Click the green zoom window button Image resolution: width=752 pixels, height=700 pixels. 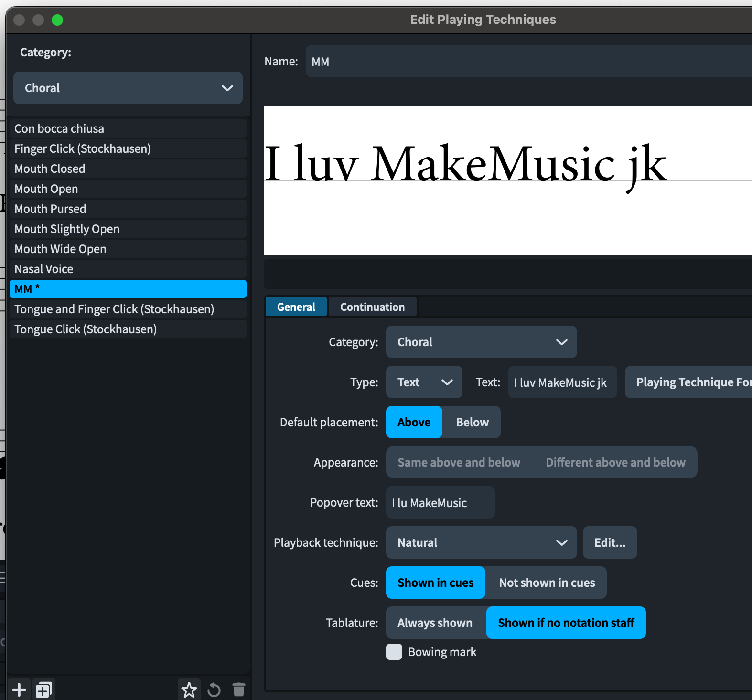click(57, 20)
